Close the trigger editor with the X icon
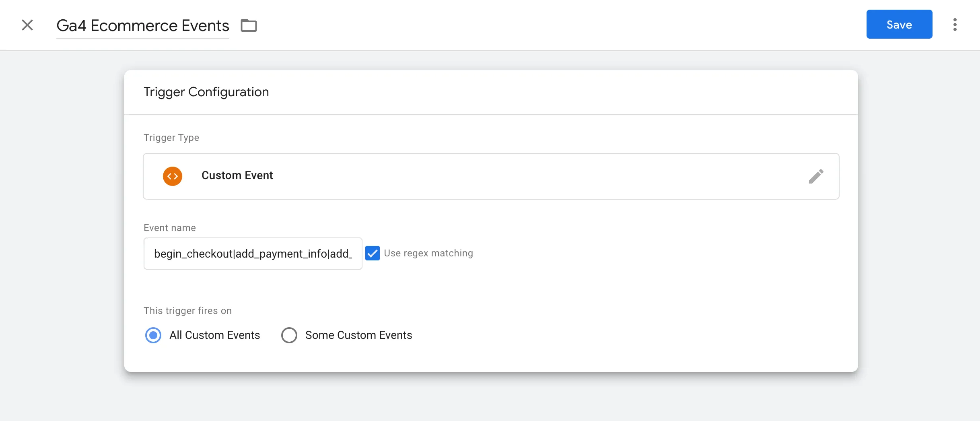This screenshot has width=980, height=421. point(27,25)
